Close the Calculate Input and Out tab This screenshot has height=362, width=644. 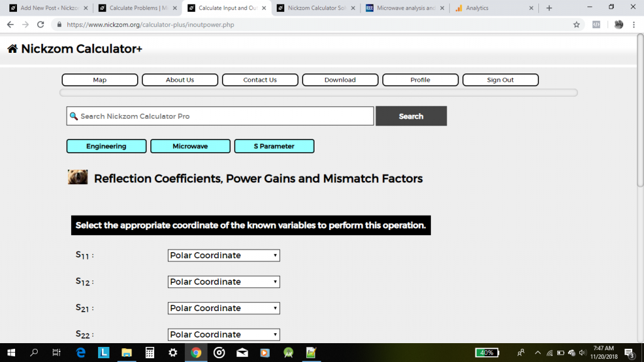coord(264,8)
